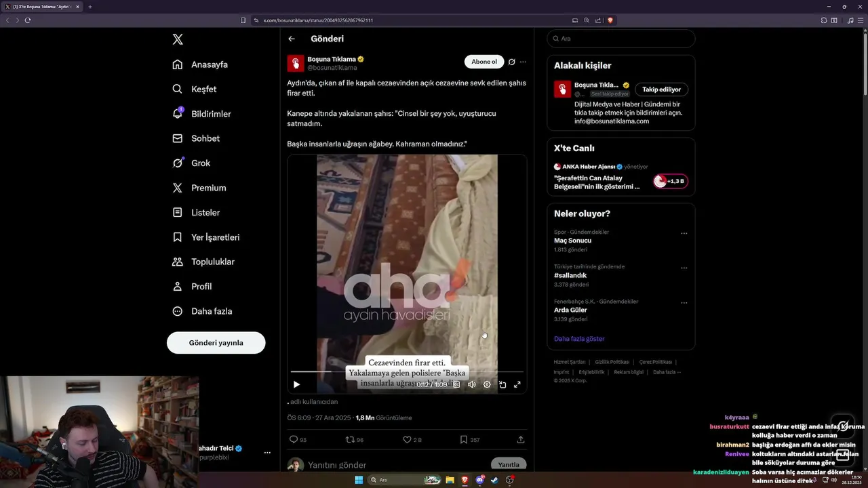Open Gizlilik Politikası footer link
Viewport: 868px width, 488px height.
612,362
